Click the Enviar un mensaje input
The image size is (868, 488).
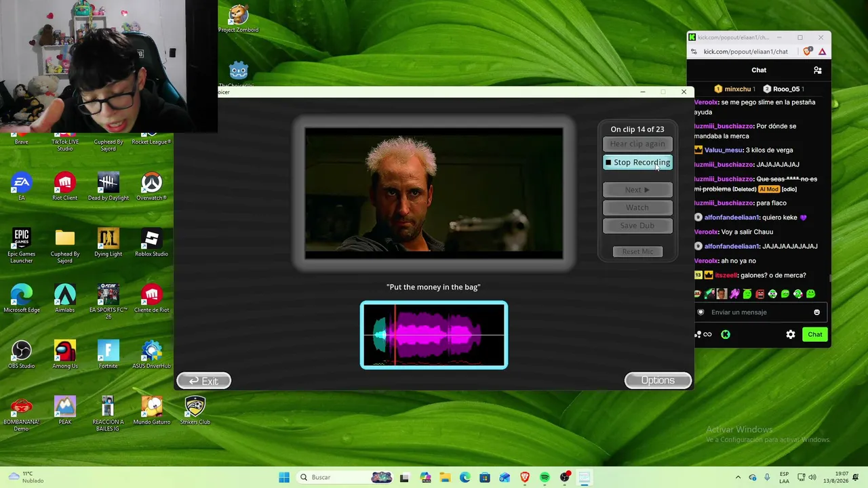click(759, 312)
